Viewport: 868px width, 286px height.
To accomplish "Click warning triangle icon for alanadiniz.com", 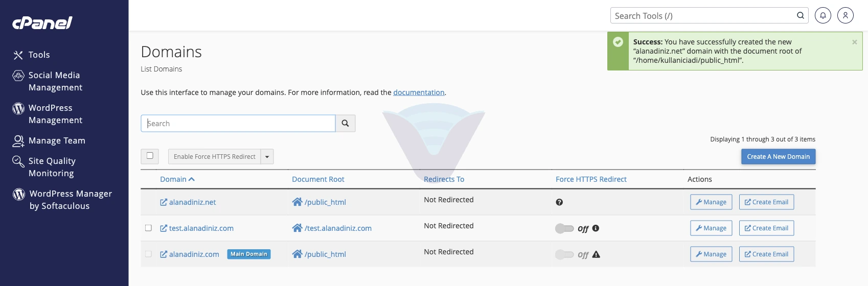I will point(596,254).
